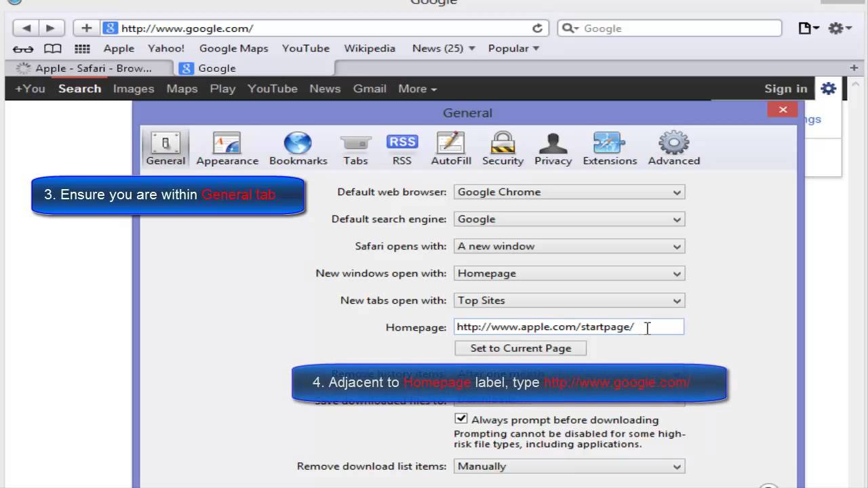Open Images in Google bar
Viewport: 868px width, 488px height.
click(x=134, y=89)
